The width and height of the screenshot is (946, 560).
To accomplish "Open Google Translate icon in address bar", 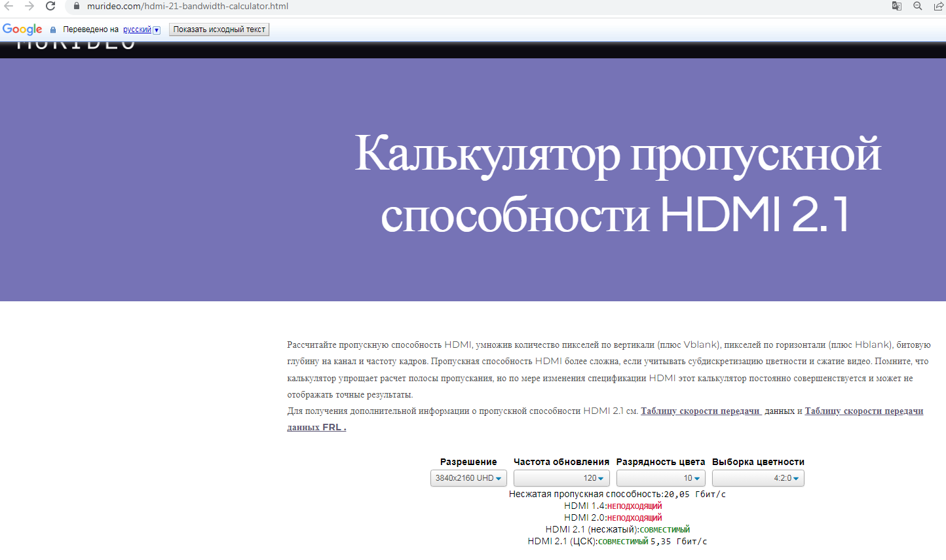I will coord(897,6).
